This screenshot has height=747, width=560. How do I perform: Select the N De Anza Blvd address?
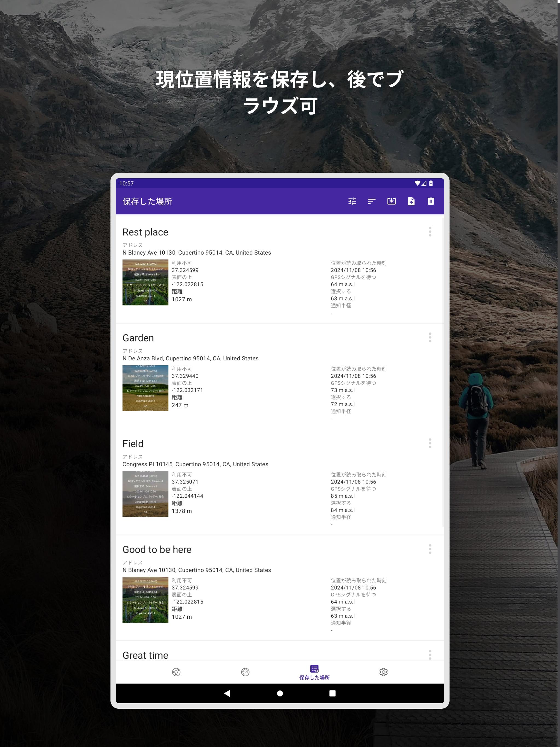tap(191, 358)
